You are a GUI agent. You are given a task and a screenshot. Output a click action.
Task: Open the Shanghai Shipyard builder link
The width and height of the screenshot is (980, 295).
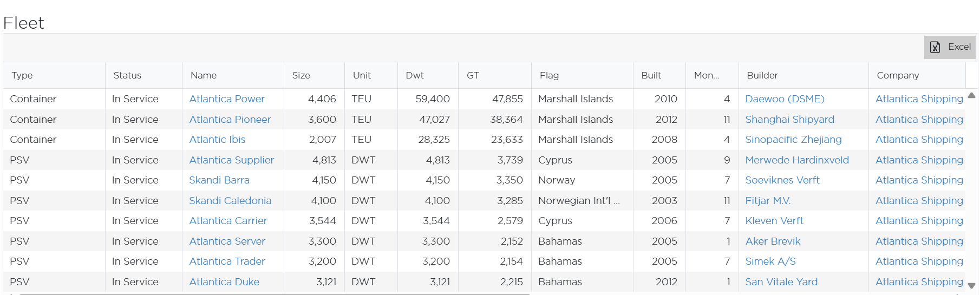point(789,120)
